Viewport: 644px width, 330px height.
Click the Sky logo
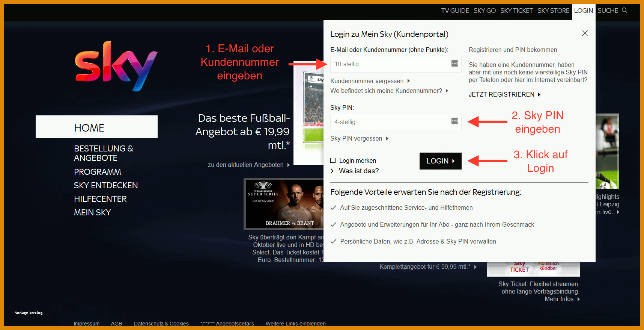(x=116, y=66)
